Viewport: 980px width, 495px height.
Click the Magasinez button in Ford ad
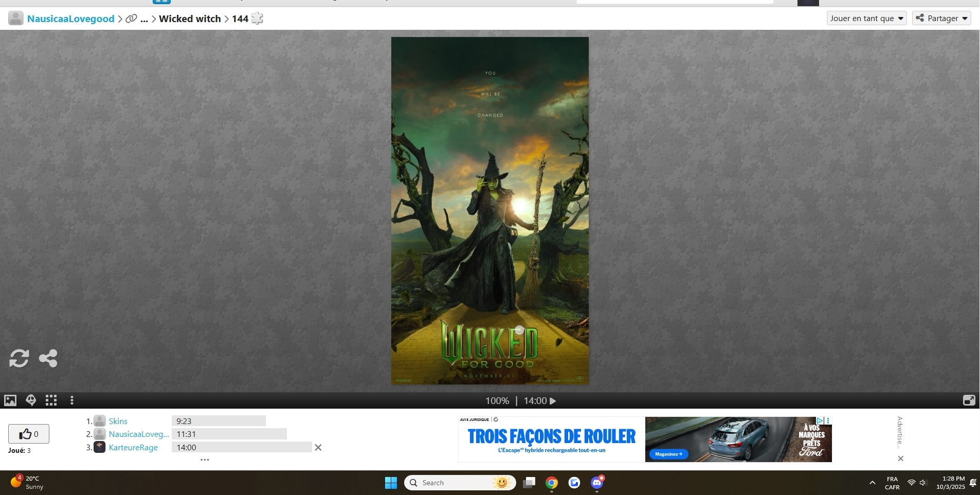(x=669, y=454)
